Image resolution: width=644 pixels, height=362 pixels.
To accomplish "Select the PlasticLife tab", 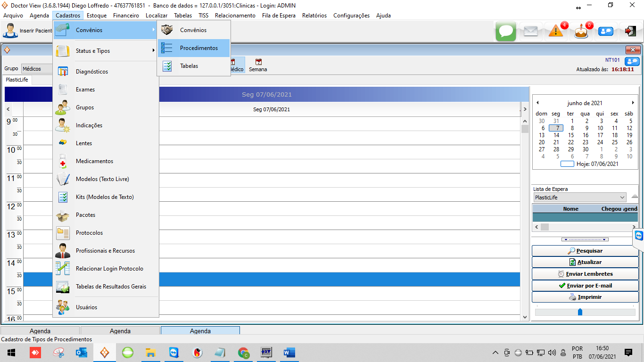I will [17, 80].
